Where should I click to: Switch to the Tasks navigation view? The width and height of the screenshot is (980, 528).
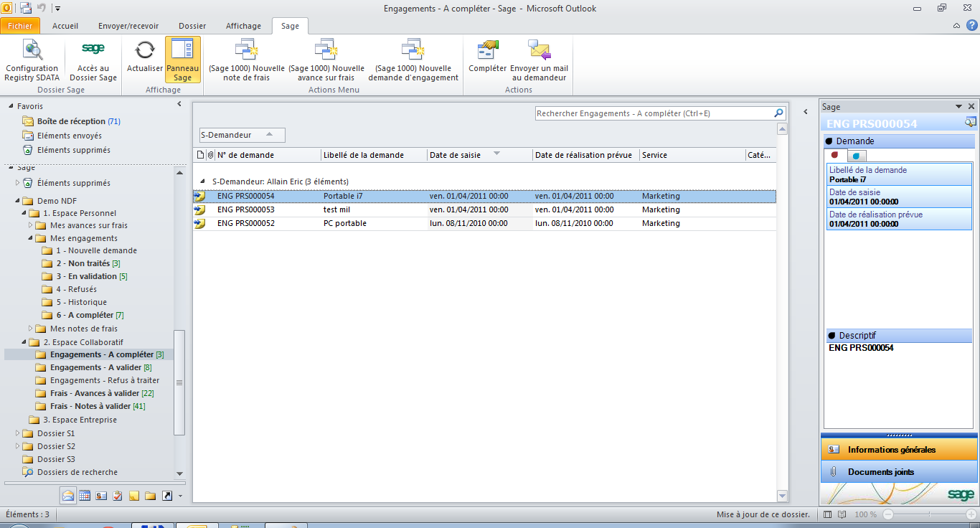[x=118, y=495]
